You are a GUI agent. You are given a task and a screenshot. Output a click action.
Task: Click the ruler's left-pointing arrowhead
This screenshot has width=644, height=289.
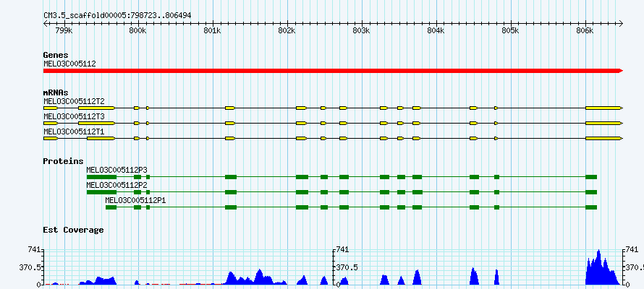click(x=46, y=23)
